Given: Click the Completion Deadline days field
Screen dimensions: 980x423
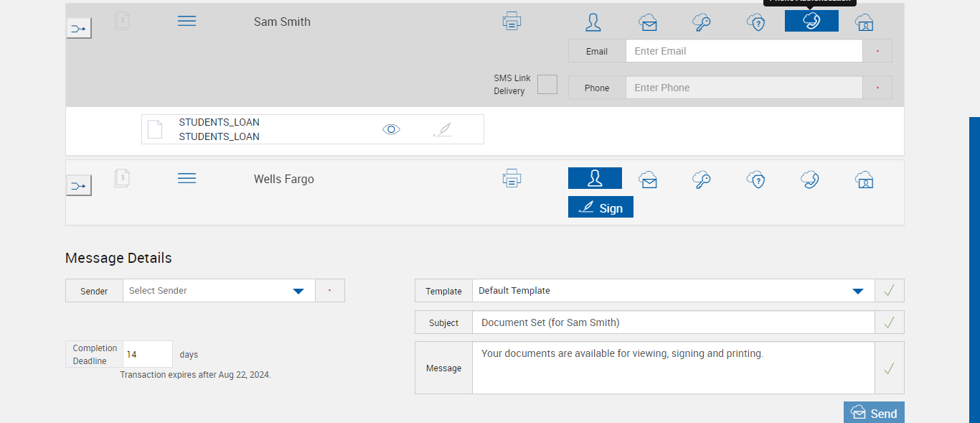Looking at the screenshot, I should 147,354.
